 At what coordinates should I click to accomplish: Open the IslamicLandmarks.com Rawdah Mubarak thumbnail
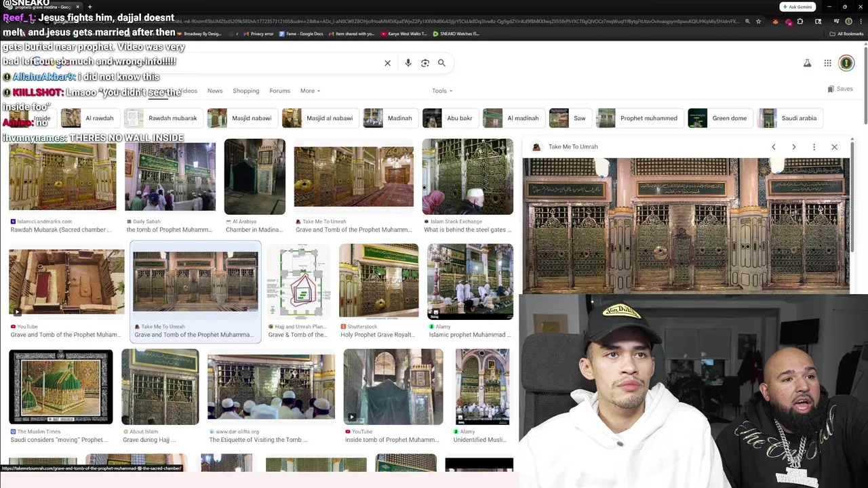click(x=62, y=178)
